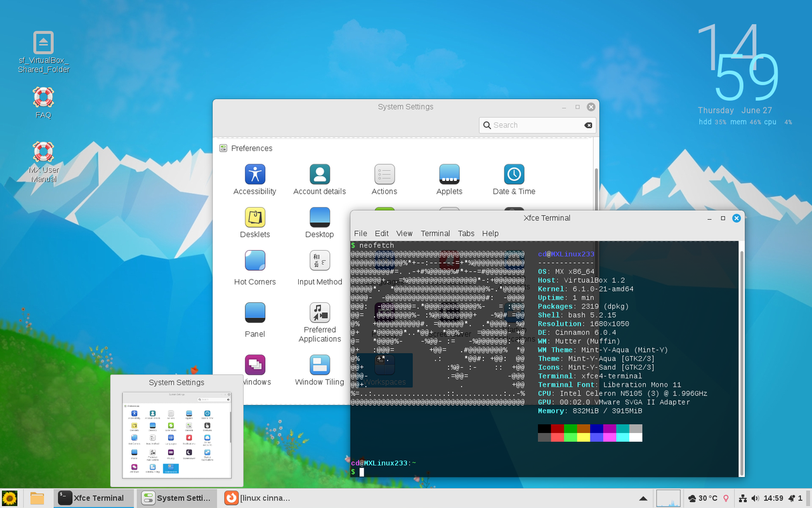Click the 'Thursday June 27' desktop date text

pos(735,110)
